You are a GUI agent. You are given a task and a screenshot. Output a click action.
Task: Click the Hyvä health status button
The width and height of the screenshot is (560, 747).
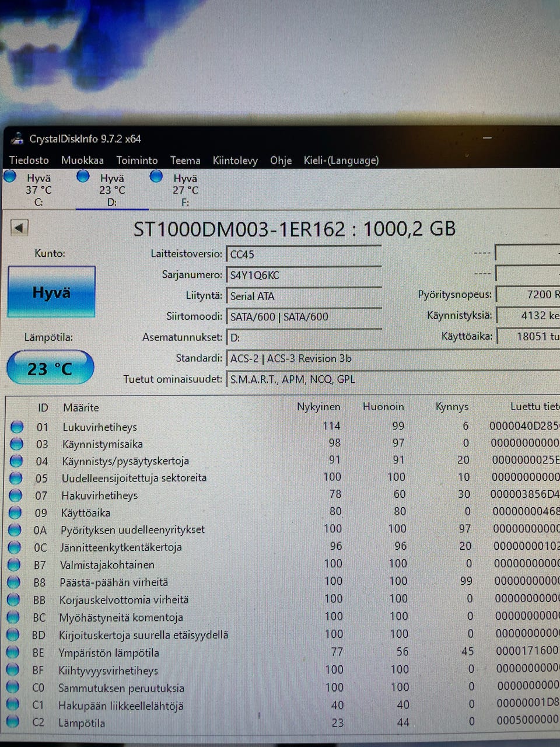click(x=51, y=292)
